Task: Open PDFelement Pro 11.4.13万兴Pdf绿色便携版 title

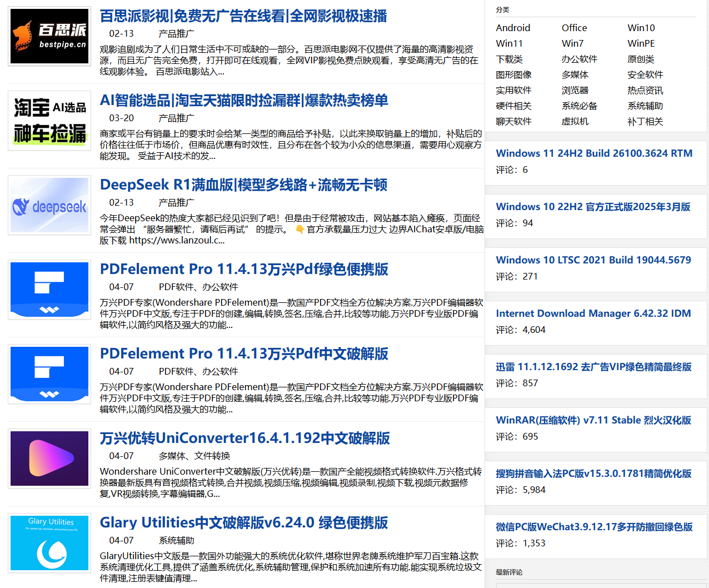Action: [x=244, y=270]
